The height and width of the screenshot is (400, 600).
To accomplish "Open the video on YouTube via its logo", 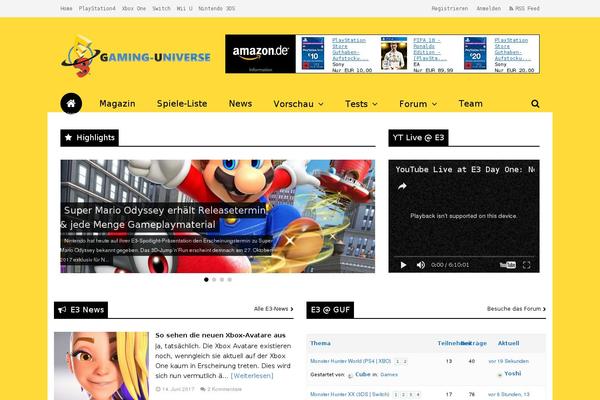I will tap(508, 265).
